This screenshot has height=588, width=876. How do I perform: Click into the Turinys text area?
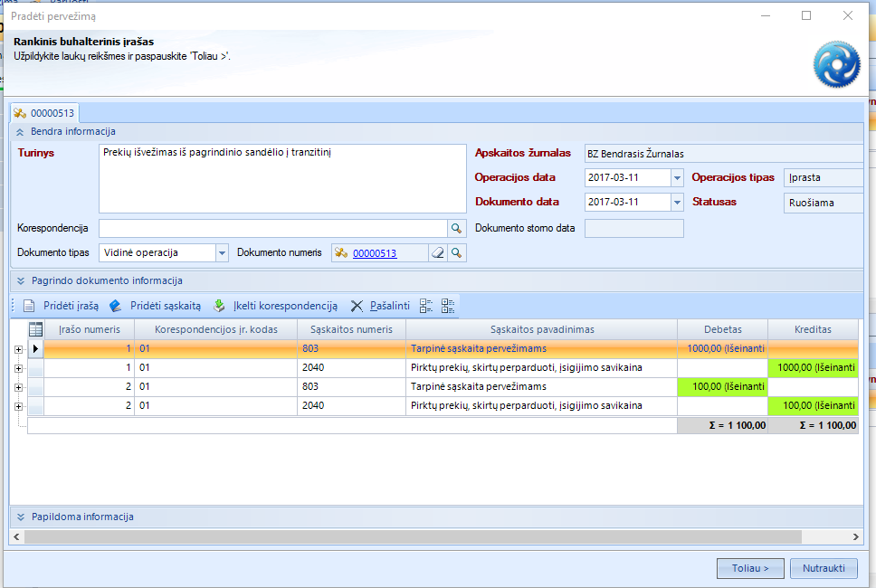click(282, 179)
